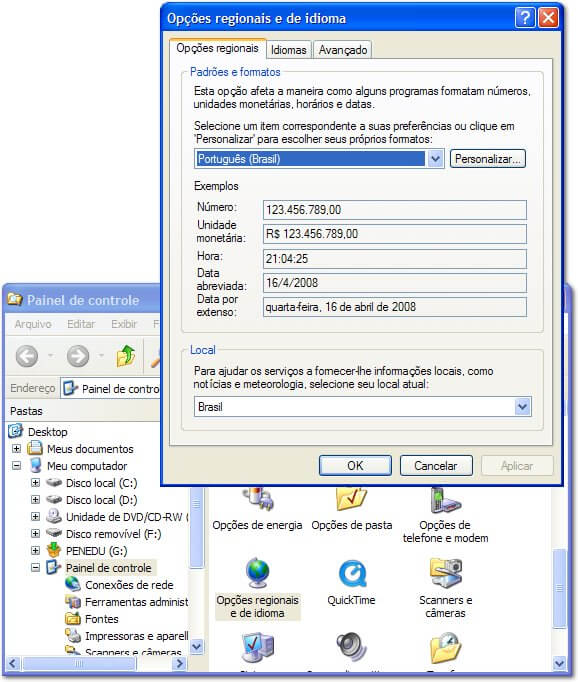578x682 pixels.
Task: Click the Up folder toolbar icon
Action: click(126, 356)
